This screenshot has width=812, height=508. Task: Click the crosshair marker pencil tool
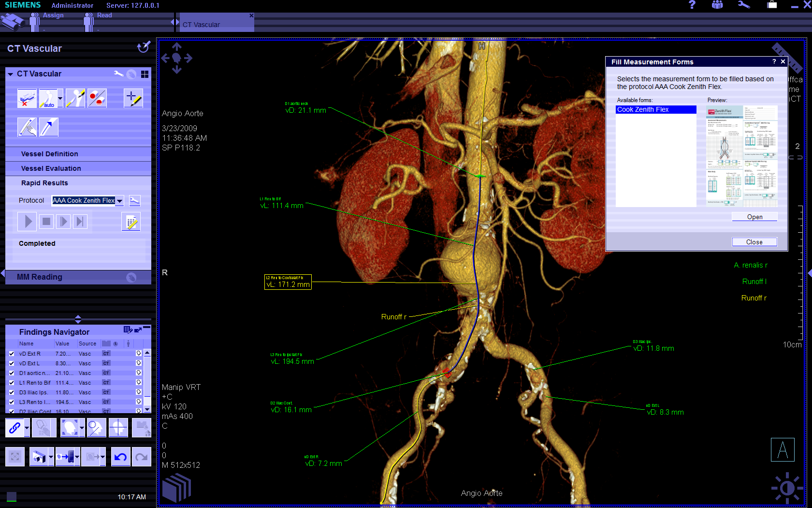coord(133,98)
